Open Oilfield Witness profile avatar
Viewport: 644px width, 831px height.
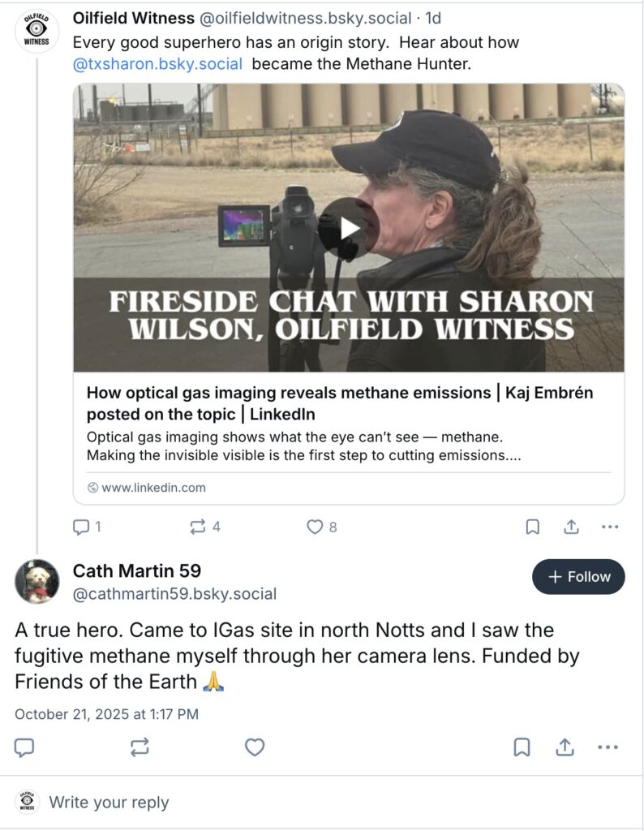pyautogui.click(x=36, y=32)
